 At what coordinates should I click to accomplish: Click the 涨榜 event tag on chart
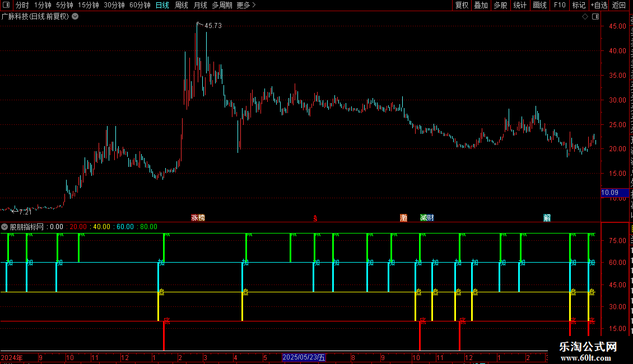click(198, 218)
